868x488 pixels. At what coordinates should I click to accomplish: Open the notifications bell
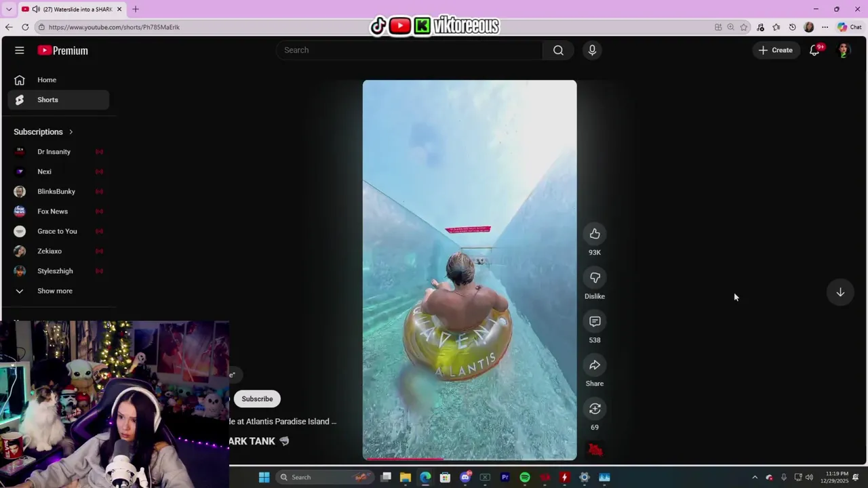click(815, 50)
